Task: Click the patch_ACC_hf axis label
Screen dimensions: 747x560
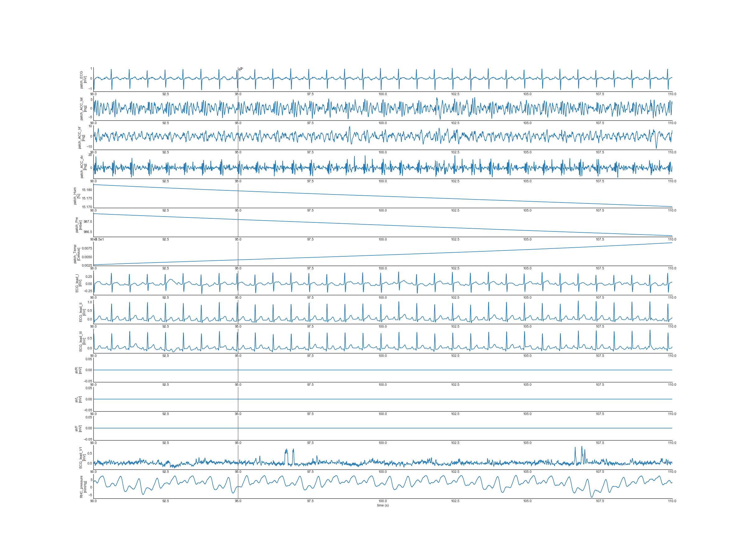Action: (81, 138)
